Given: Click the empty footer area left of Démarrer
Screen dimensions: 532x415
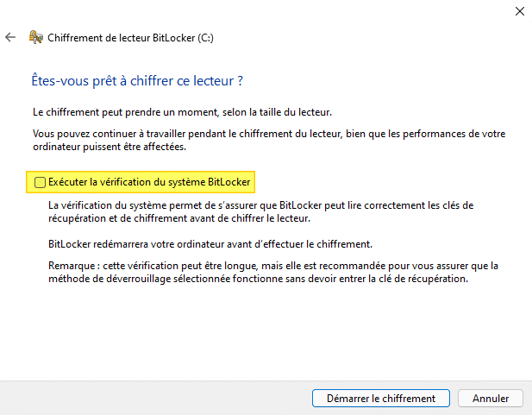Looking at the screenshot, I should click(155, 399).
